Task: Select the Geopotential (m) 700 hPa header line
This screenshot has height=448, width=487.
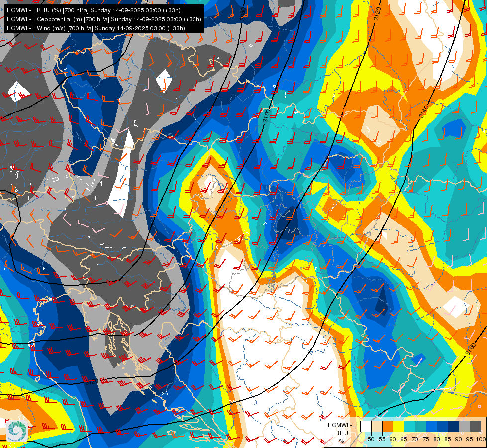Action: pos(104,19)
